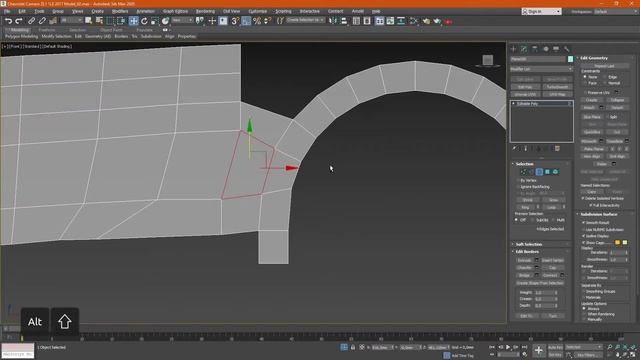Image resolution: width=640 pixels, height=360 pixels.
Task: Toggle Preserve UVs checkbox
Action: [585, 93]
